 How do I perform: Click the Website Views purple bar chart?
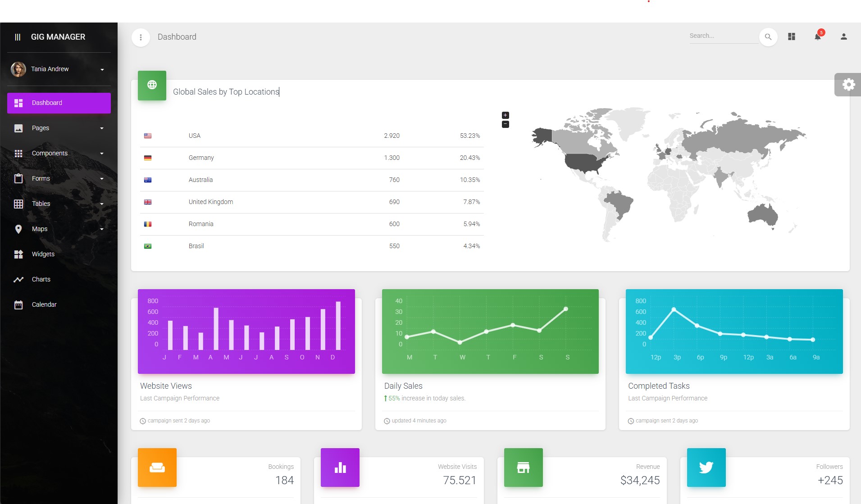click(x=246, y=331)
